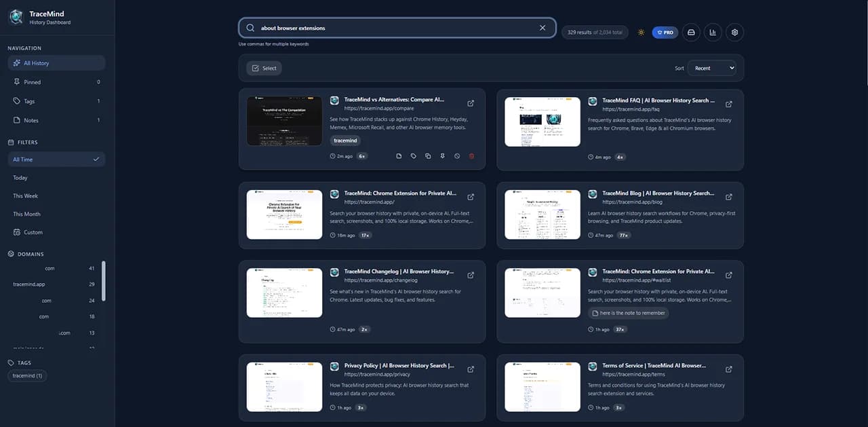Open TraceMind vs Alternatives title link
Screen dimensions: 868x427
(x=394, y=100)
